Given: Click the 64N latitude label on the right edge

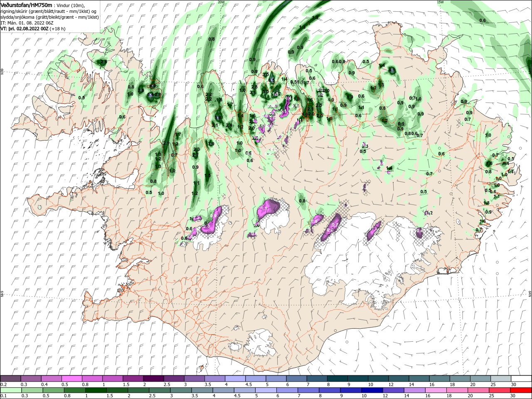Looking at the screenshot, I should 530,294.
